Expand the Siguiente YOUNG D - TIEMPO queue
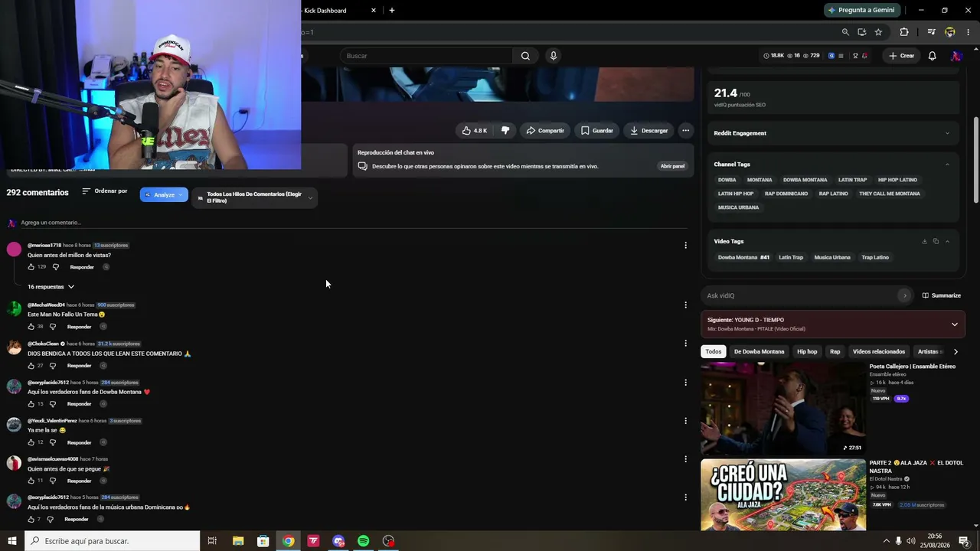Viewport: 980px width, 551px height. click(954, 324)
